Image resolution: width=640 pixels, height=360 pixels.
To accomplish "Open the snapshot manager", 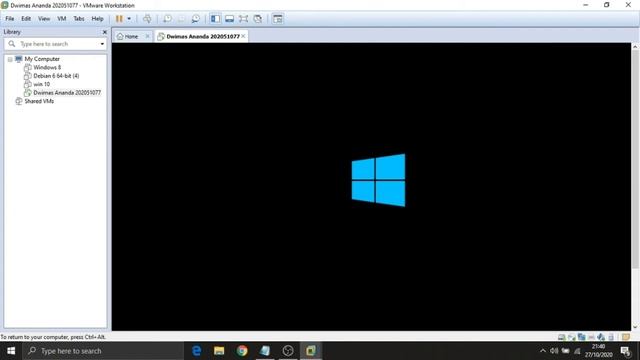I will pos(196,19).
